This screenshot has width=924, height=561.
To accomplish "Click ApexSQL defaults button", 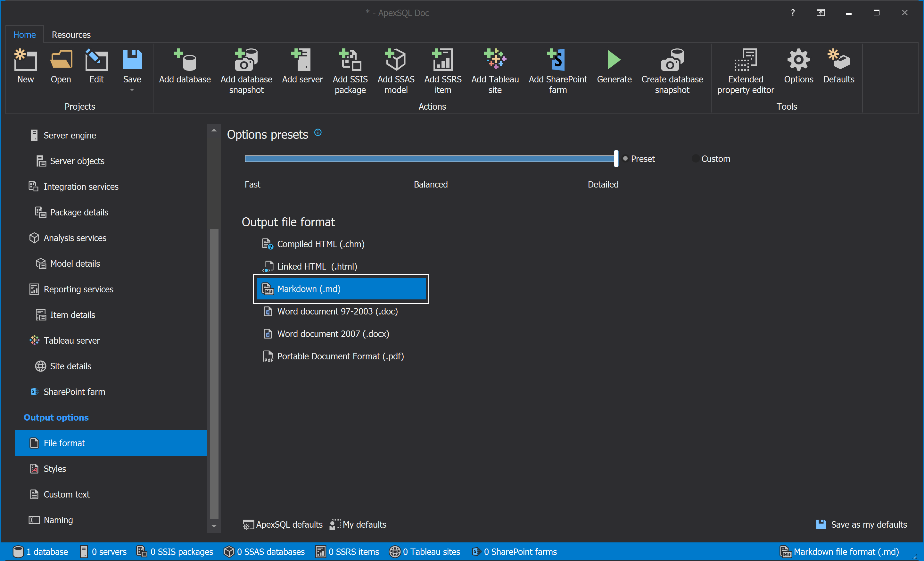I will (283, 524).
